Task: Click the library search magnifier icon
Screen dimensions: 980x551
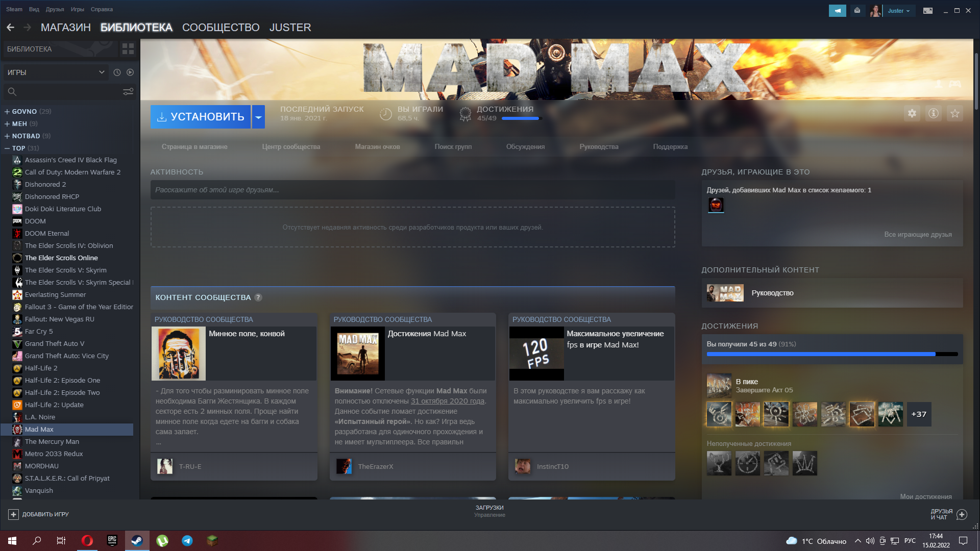Action: click(12, 92)
